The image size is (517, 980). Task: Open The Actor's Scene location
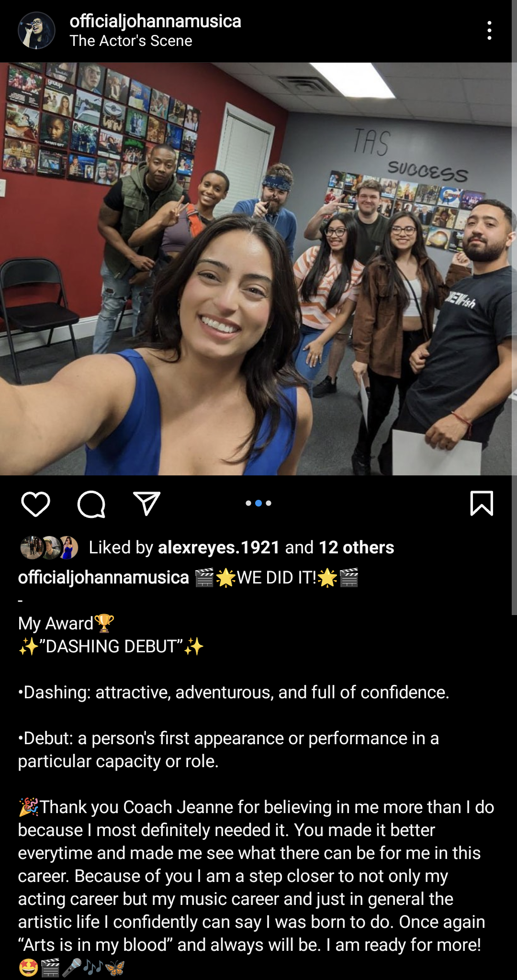coord(131,41)
